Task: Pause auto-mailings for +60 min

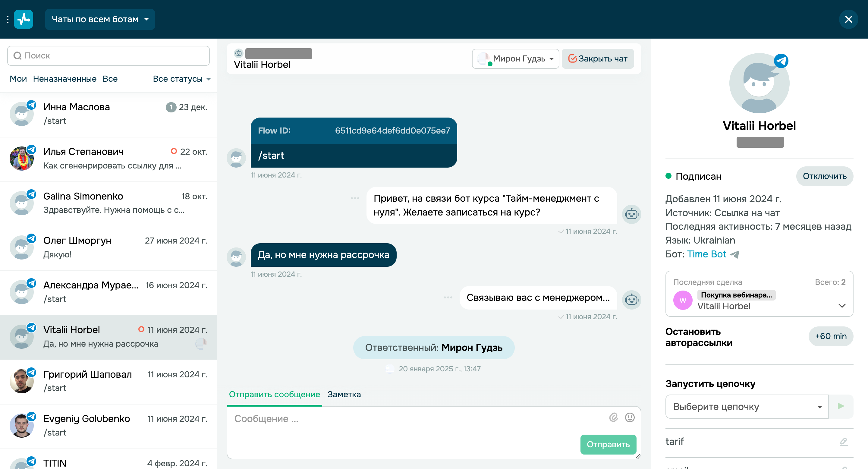Action: coord(831,336)
